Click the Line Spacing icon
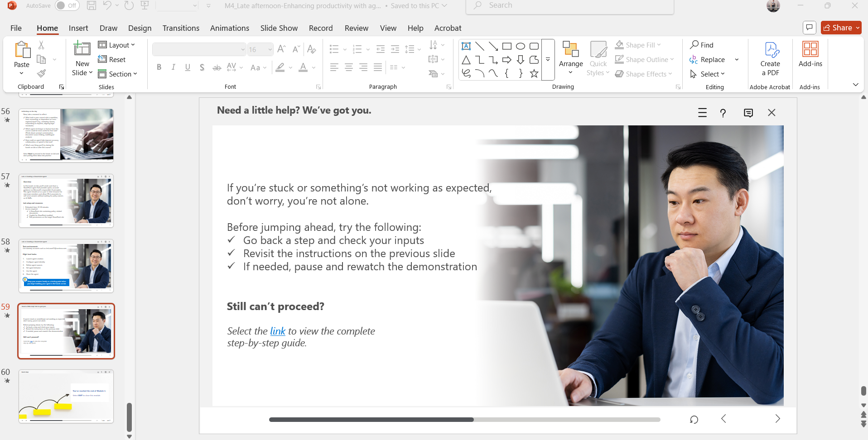The height and width of the screenshot is (440, 868). click(410, 49)
